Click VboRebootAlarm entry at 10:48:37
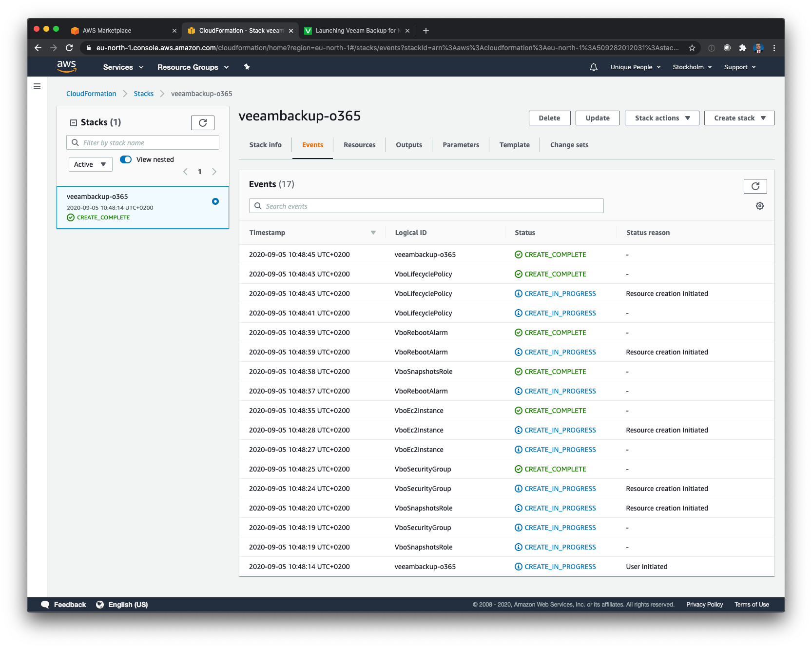 pos(421,391)
